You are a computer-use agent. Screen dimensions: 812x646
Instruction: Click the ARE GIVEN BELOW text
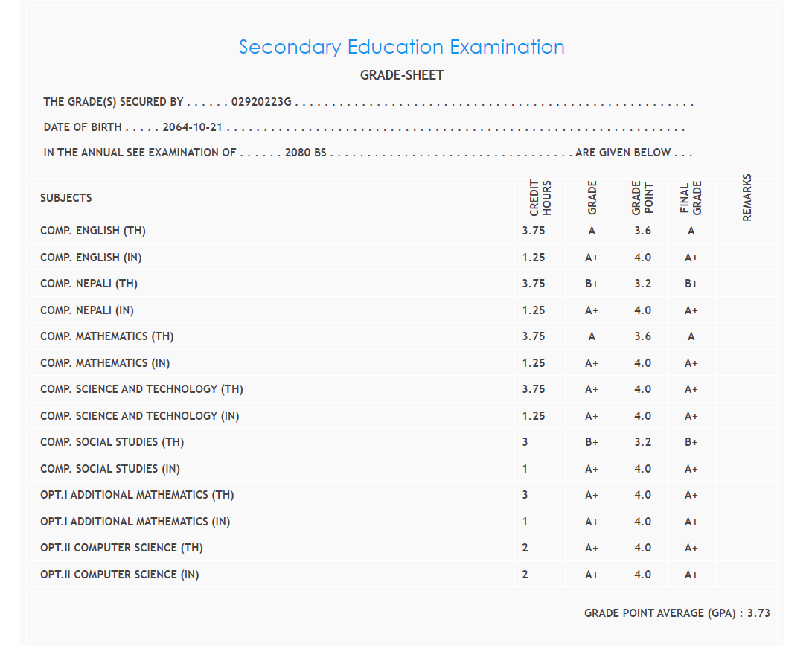click(x=623, y=153)
